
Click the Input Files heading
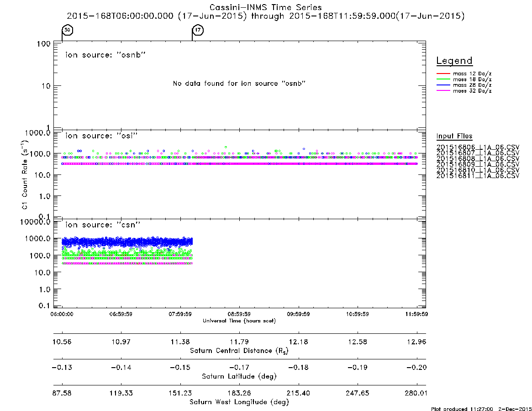[454, 136]
